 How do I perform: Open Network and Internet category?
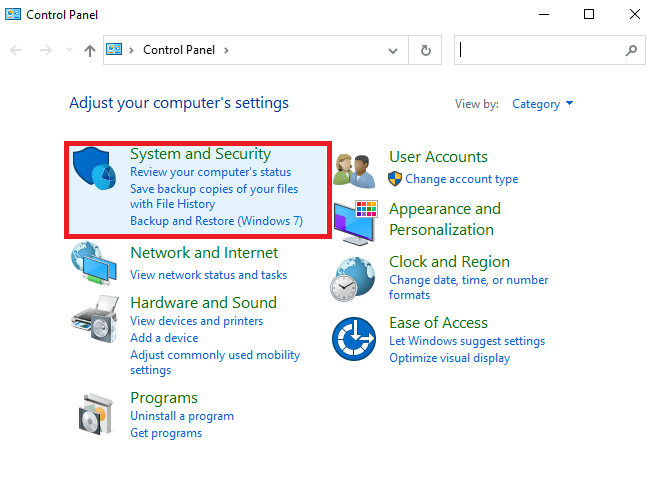[x=204, y=253]
